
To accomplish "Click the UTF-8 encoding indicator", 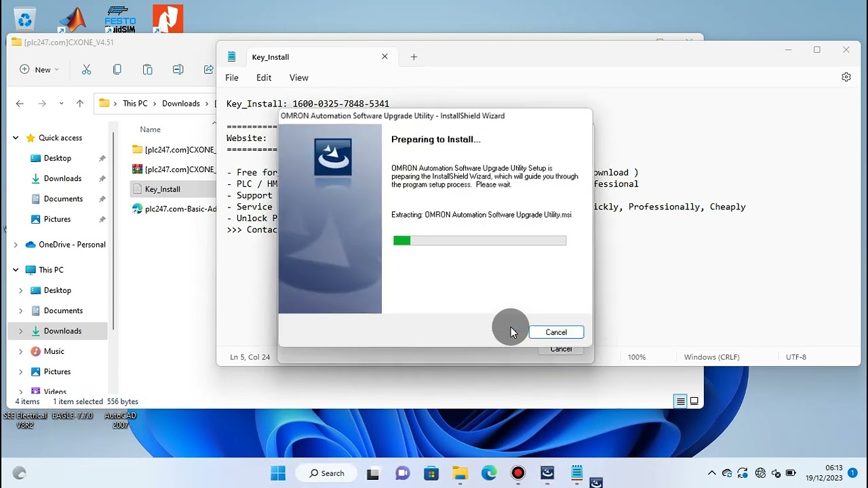I will (796, 357).
